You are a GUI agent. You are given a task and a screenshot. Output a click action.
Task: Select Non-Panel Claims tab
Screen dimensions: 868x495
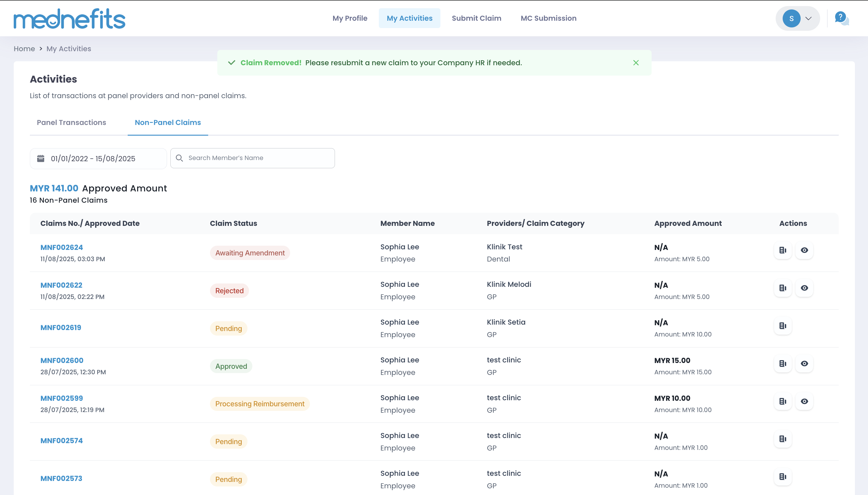168,123
